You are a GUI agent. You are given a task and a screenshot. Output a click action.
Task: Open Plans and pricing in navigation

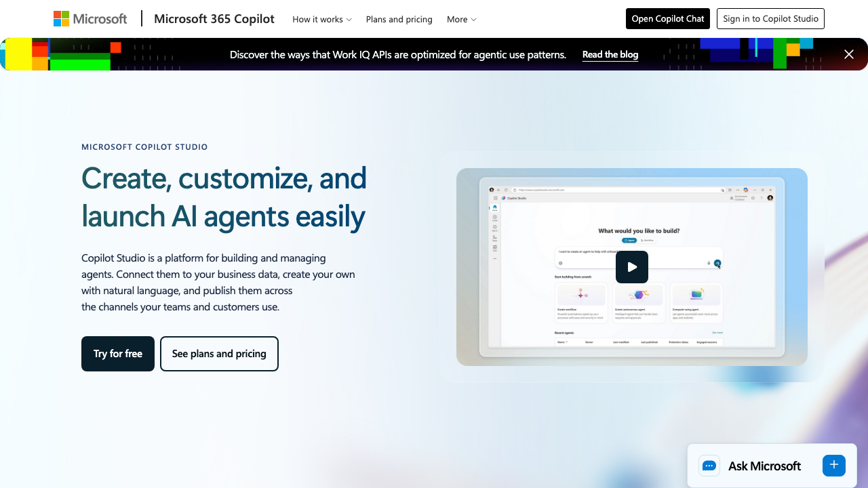[x=399, y=19]
